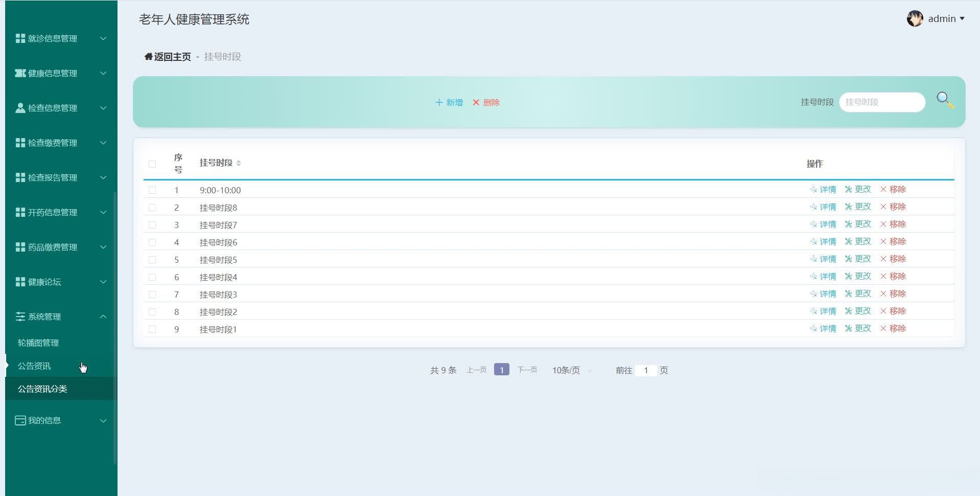Image resolution: width=980 pixels, height=496 pixels.
Task: Click the 就诊信息管理 grid icon
Action: tap(20, 38)
